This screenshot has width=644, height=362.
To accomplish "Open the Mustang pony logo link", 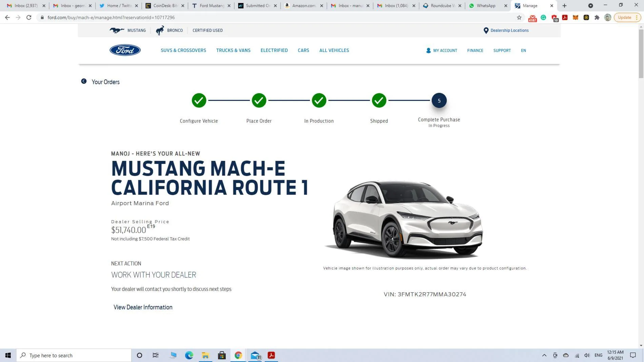I will (x=117, y=30).
